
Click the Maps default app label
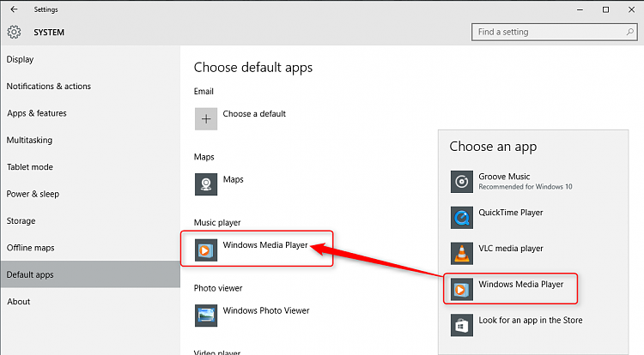tap(233, 179)
